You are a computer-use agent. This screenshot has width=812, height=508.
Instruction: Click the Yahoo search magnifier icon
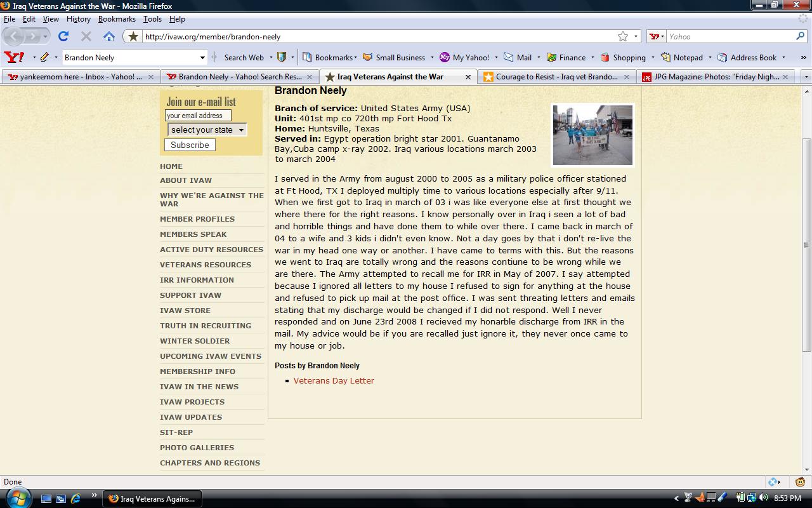point(800,36)
